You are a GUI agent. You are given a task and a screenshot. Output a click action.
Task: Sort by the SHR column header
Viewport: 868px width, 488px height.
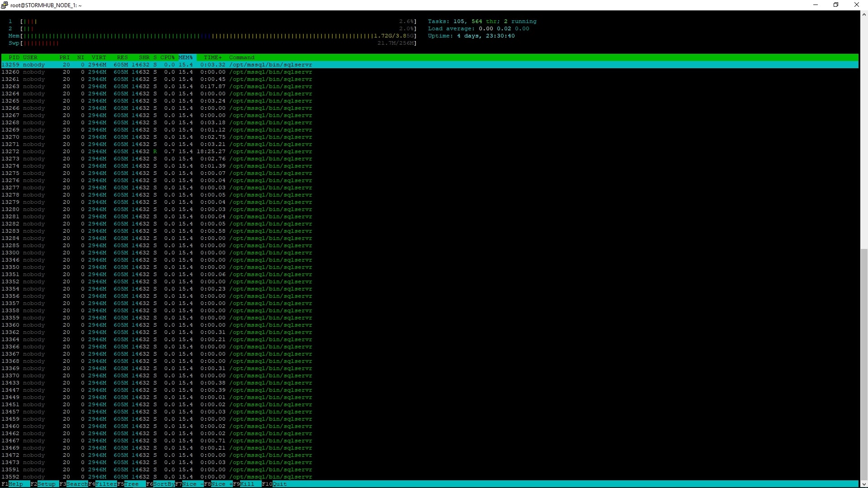click(144, 57)
